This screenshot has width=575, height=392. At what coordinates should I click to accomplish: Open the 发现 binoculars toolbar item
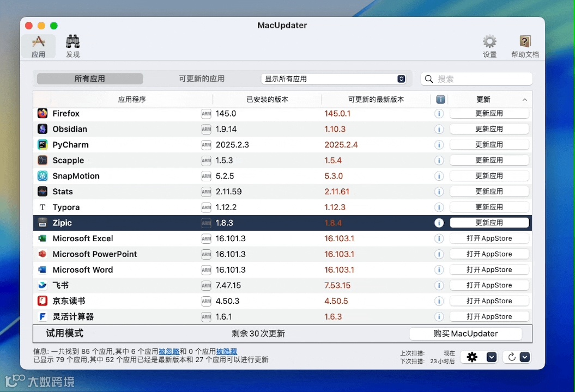(x=72, y=46)
